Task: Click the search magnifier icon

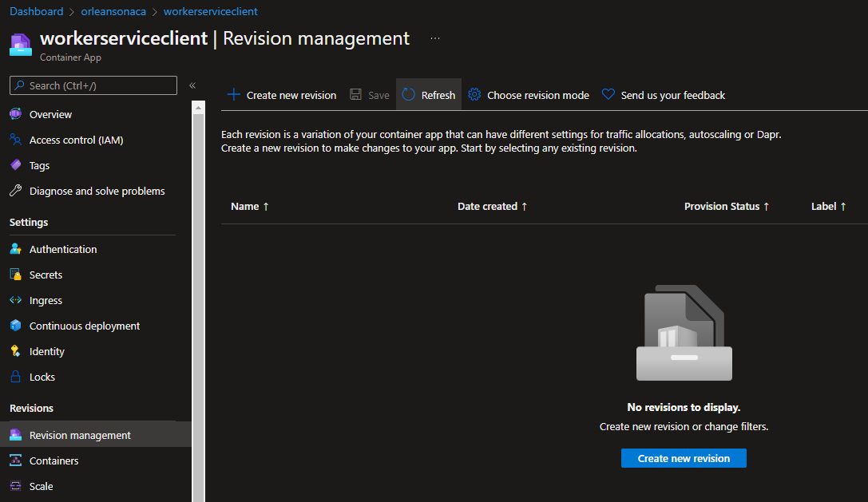Action: click(x=20, y=85)
